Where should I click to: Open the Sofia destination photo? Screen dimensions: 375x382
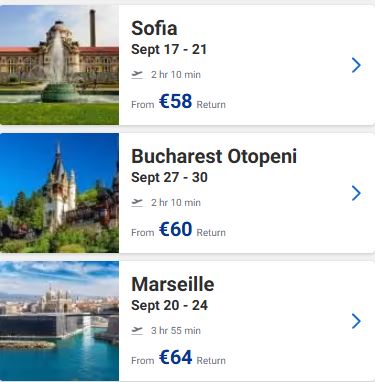pos(59,65)
